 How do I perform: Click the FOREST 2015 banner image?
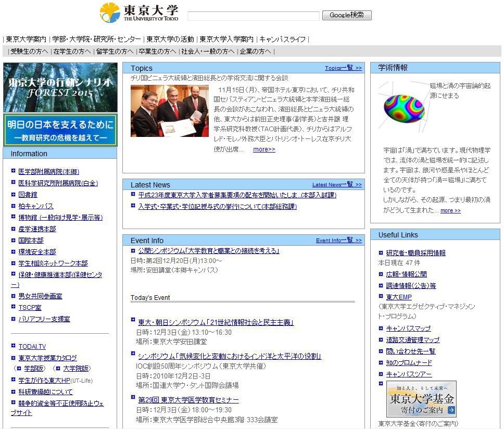click(x=60, y=87)
